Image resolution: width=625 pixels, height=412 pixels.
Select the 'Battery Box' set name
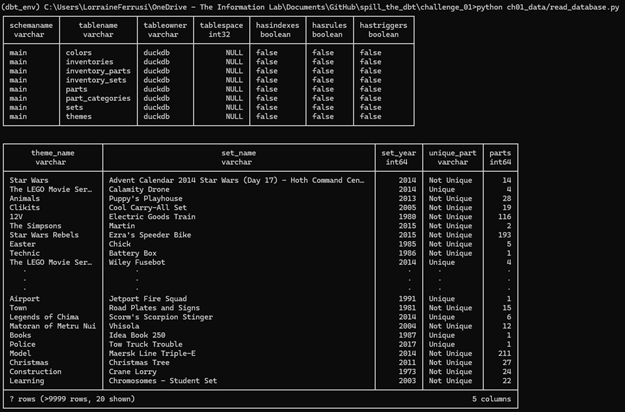132,253
